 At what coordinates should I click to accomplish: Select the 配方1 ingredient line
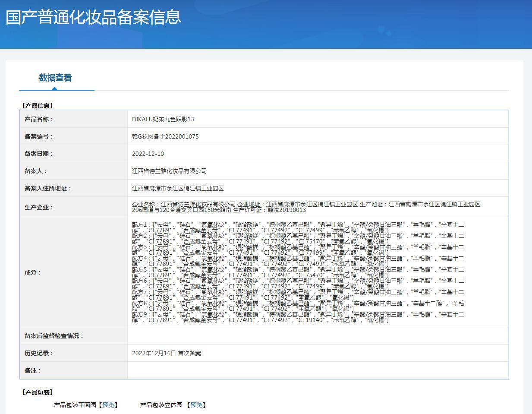[x=298, y=228]
